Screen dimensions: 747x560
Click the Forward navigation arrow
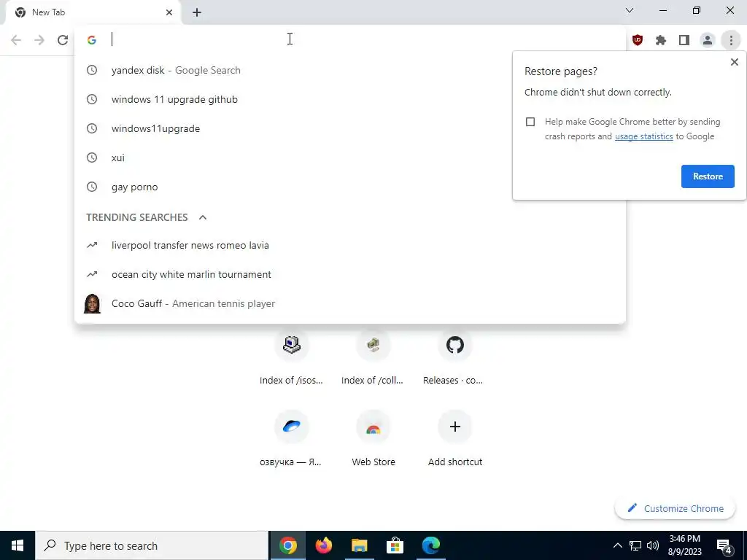[39, 40]
